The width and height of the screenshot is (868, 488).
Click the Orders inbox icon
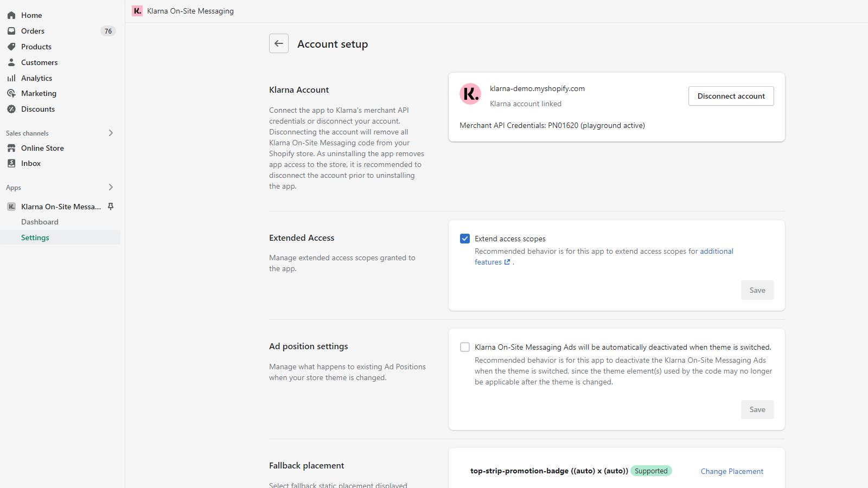[x=11, y=31]
